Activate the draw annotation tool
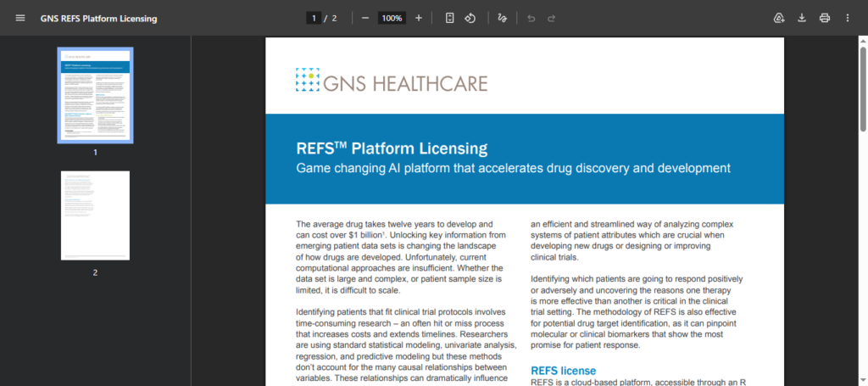Image resolution: width=868 pixels, height=386 pixels. (x=502, y=18)
